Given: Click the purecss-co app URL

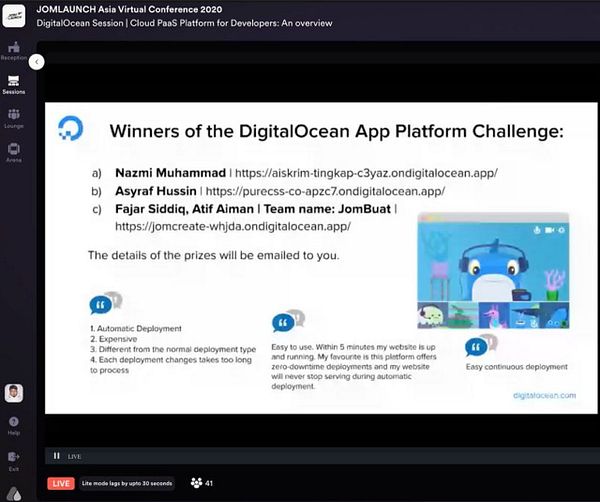Looking at the screenshot, I should click(325, 191).
